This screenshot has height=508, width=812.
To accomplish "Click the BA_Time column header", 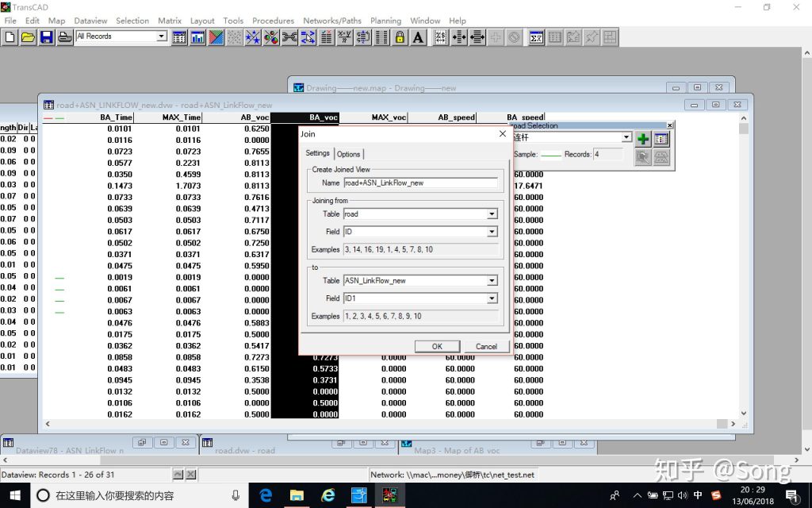I will point(116,117).
